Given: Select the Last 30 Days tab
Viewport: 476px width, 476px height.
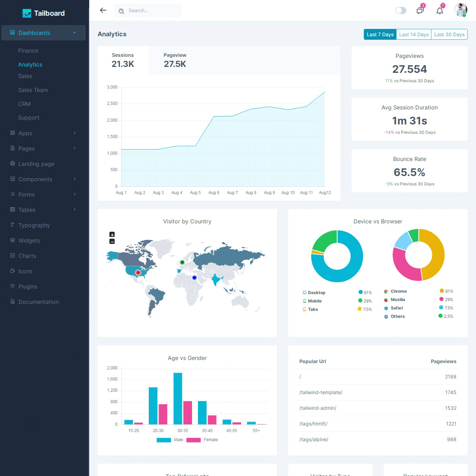Looking at the screenshot, I should [449, 34].
